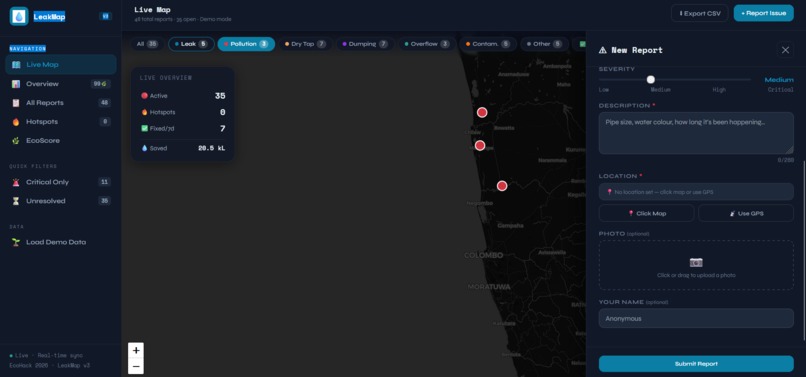Click the Critical Only siren icon
806x377 pixels.
point(16,182)
